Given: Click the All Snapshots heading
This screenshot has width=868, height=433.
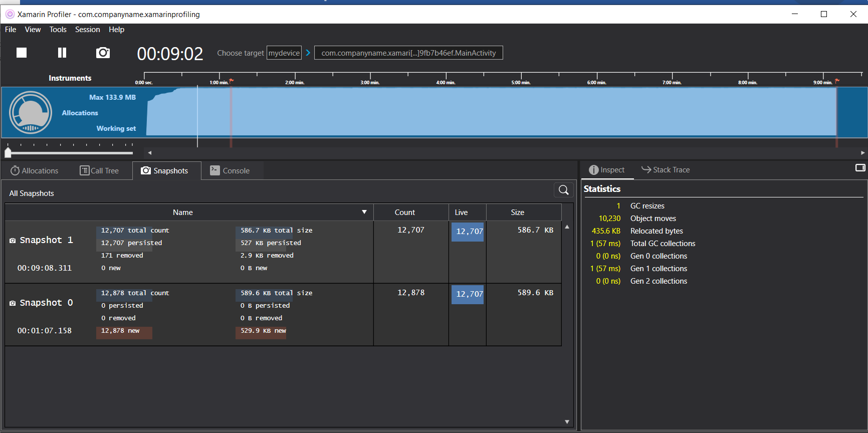Looking at the screenshot, I should point(32,193).
